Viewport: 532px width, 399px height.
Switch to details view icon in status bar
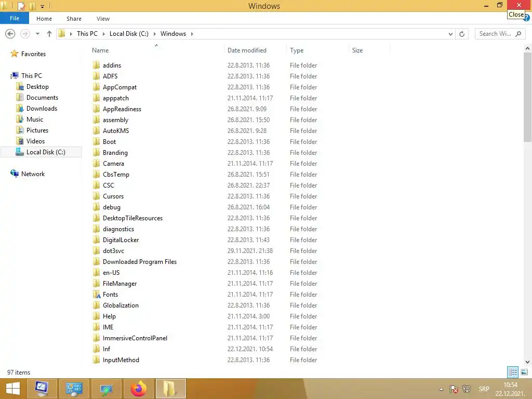pos(513,372)
